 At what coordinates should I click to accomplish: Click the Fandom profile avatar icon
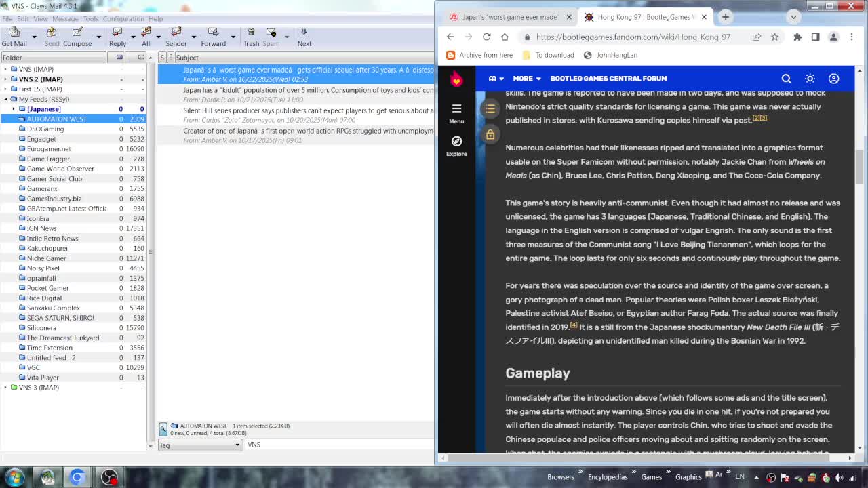click(834, 78)
